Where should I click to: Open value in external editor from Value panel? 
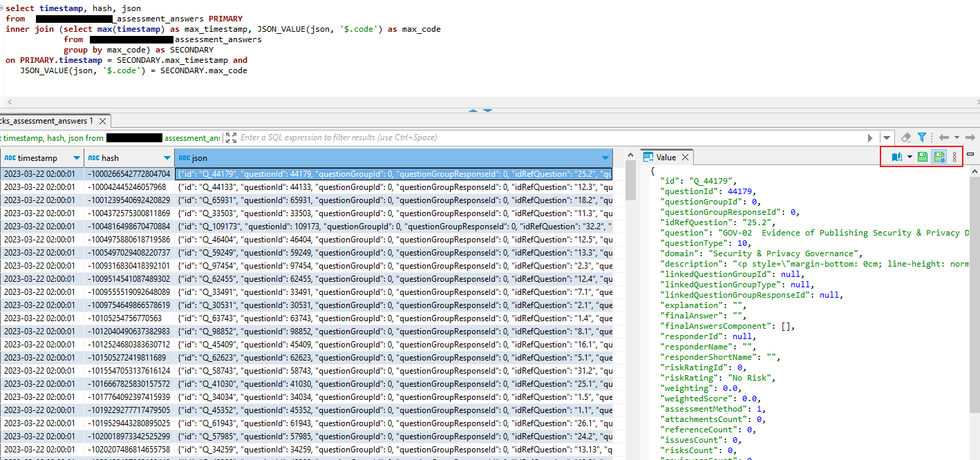tap(897, 156)
